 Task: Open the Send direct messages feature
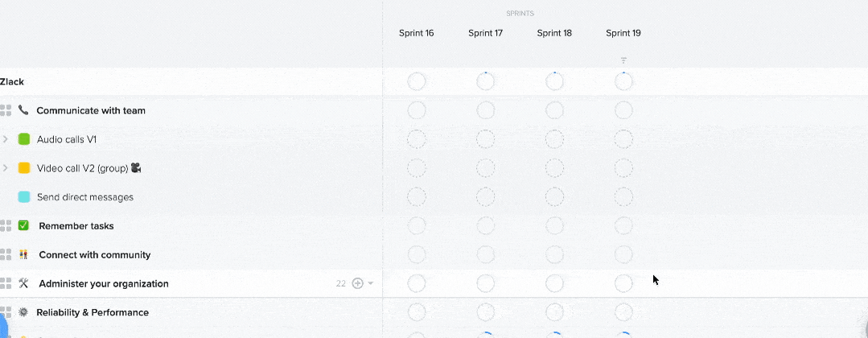point(85,196)
